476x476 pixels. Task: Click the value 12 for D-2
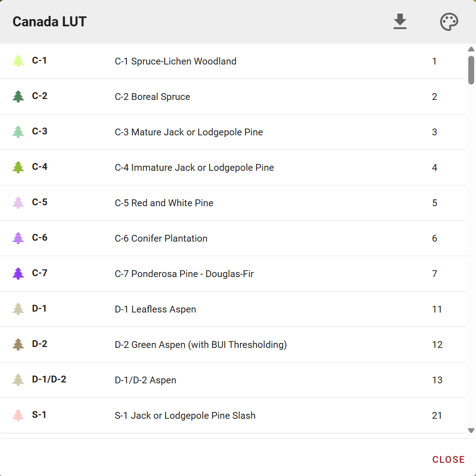point(437,345)
